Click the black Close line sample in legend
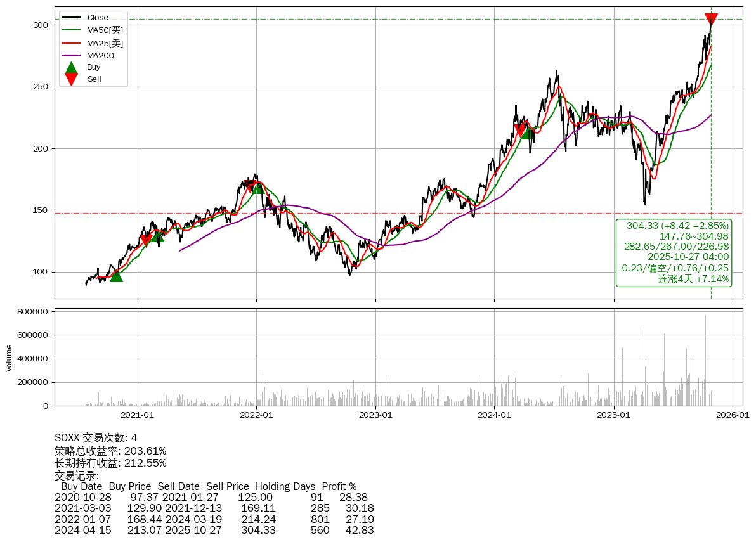This screenshot has width=756, height=542. point(71,18)
